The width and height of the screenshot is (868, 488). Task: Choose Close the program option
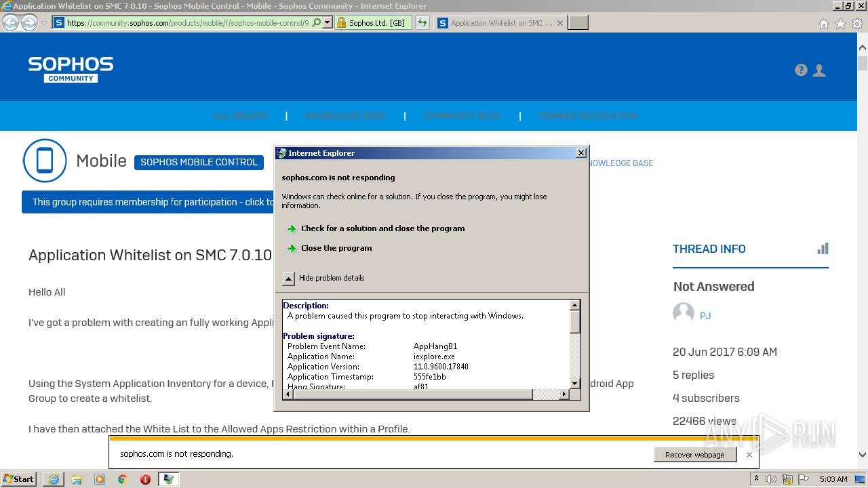[336, 248]
